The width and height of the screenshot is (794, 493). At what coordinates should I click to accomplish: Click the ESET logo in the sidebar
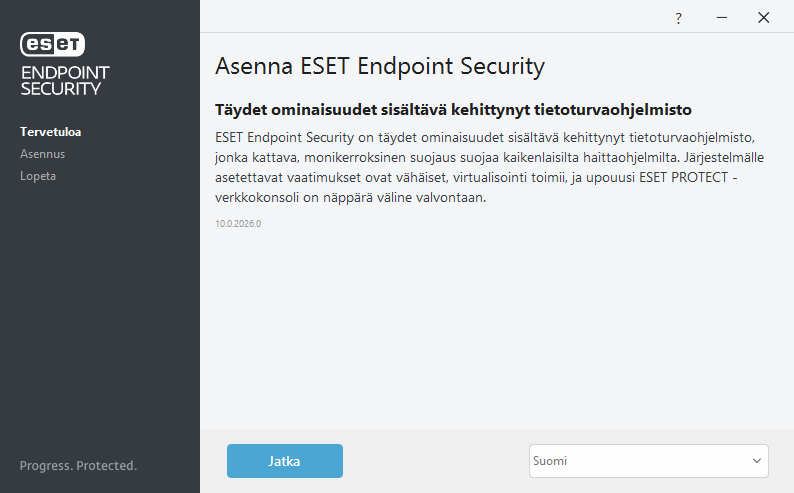(x=53, y=44)
